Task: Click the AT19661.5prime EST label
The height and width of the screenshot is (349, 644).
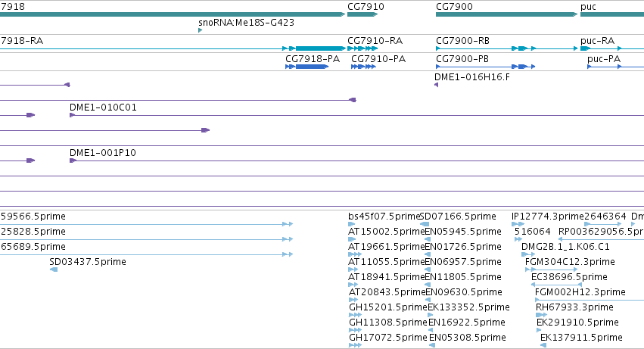Action: pyautogui.click(x=387, y=247)
